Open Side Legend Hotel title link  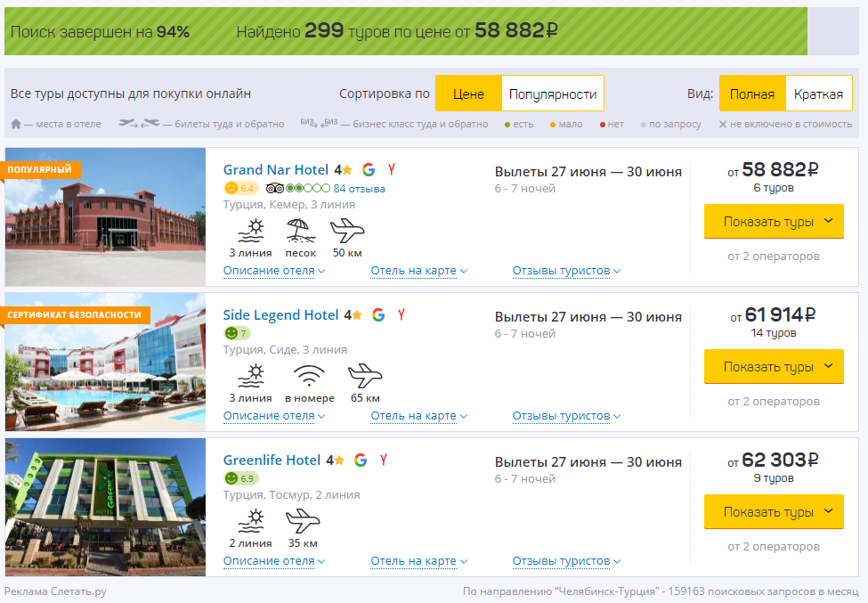click(x=280, y=314)
